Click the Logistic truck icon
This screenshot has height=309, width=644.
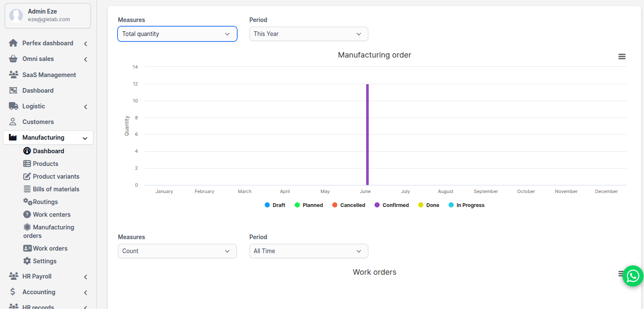pyautogui.click(x=13, y=106)
